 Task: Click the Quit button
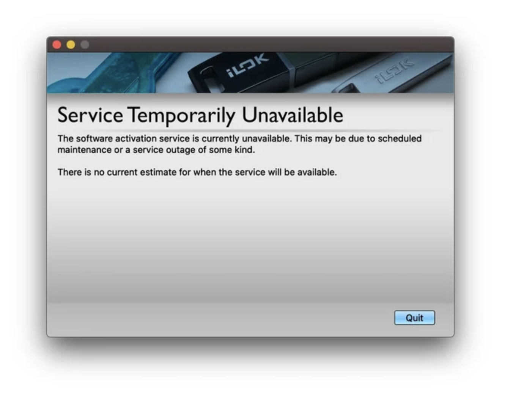[x=414, y=318]
